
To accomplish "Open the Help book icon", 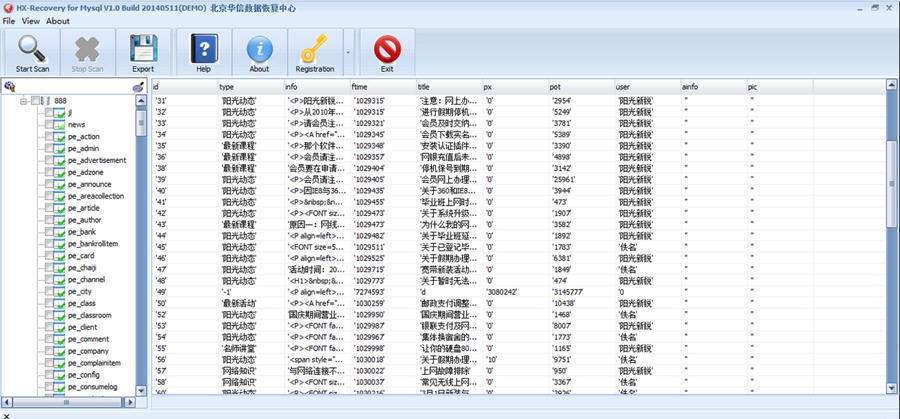I will coord(204,49).
